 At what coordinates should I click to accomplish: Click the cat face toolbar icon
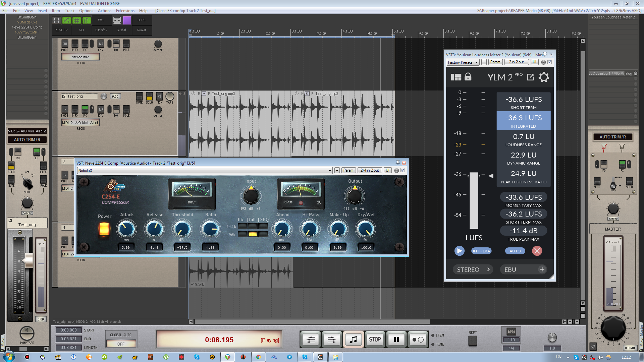pyautogui.click(x=117, y=20)
